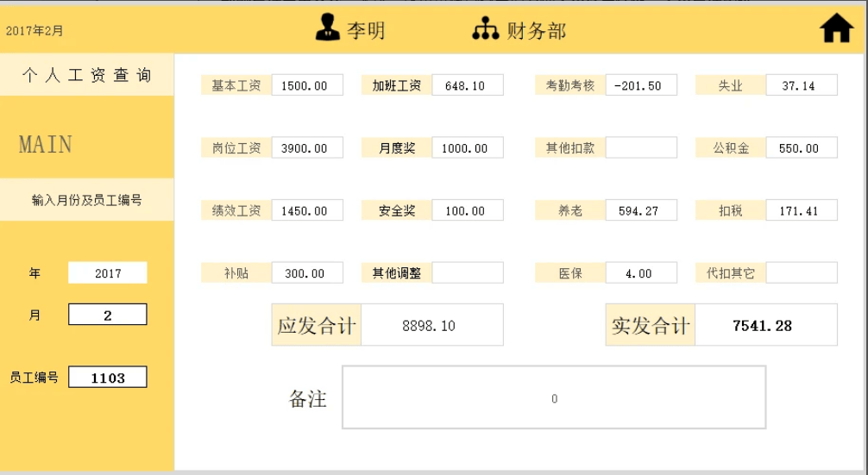Image resolution: width=868 pixels, height=475 pixels.
Task: Click the 实发合计 label
Action: (651, 325)
